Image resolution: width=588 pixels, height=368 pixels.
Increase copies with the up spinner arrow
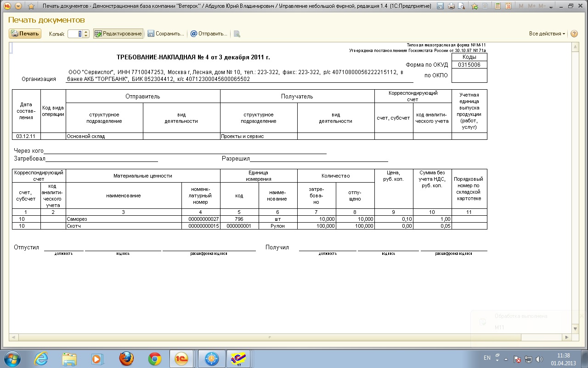pyautogui.click(x=86, y=32)
